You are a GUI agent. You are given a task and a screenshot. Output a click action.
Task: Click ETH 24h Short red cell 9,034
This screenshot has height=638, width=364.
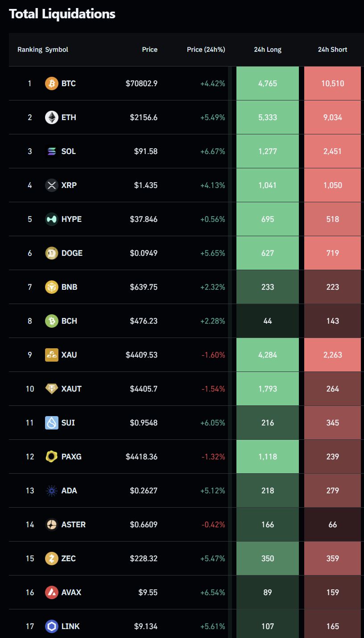click(332, 117)
